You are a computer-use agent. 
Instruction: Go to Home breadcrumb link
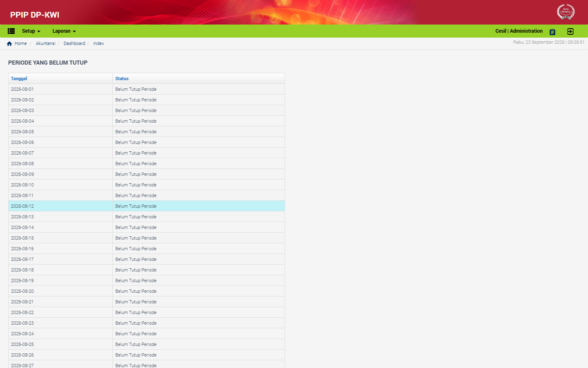pos(20,43)
